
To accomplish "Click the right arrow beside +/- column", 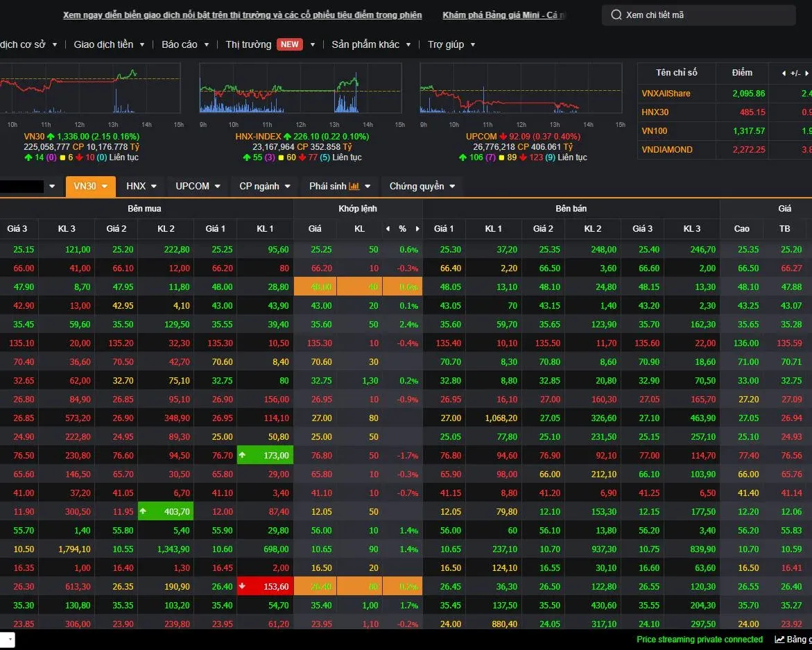I will coord(806,74).
